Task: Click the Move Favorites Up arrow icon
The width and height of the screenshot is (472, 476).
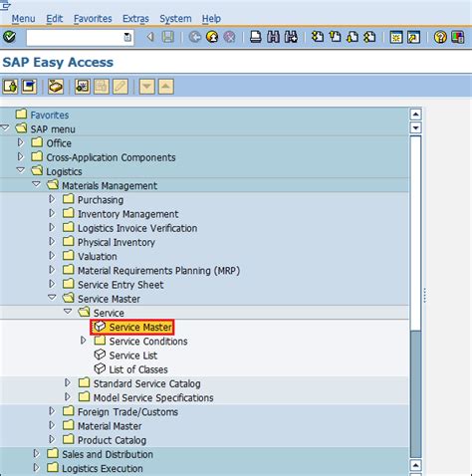Action: coord(166,87)
